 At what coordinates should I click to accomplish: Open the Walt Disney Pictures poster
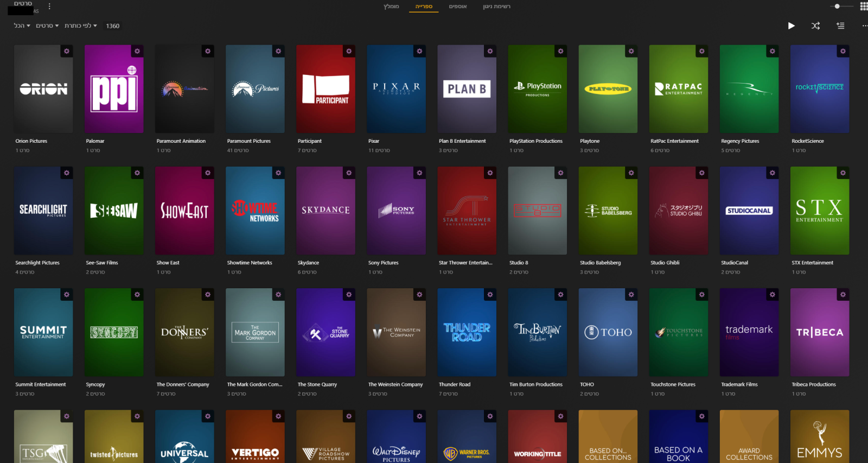(396, 436)
